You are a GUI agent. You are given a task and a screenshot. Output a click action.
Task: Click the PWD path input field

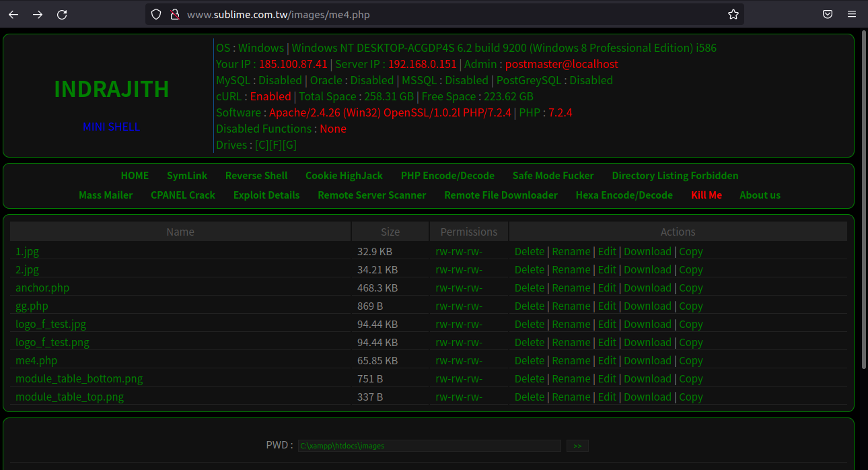pos(429,446)
